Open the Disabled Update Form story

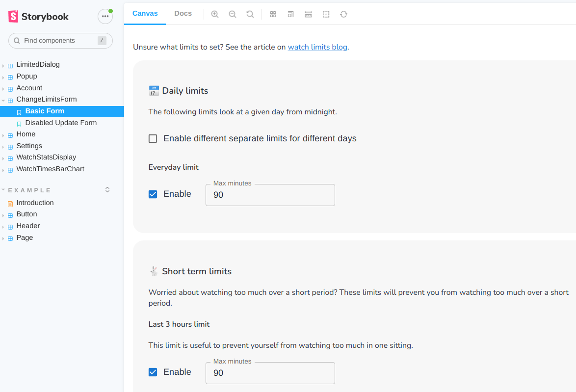[x=61, y=123]
